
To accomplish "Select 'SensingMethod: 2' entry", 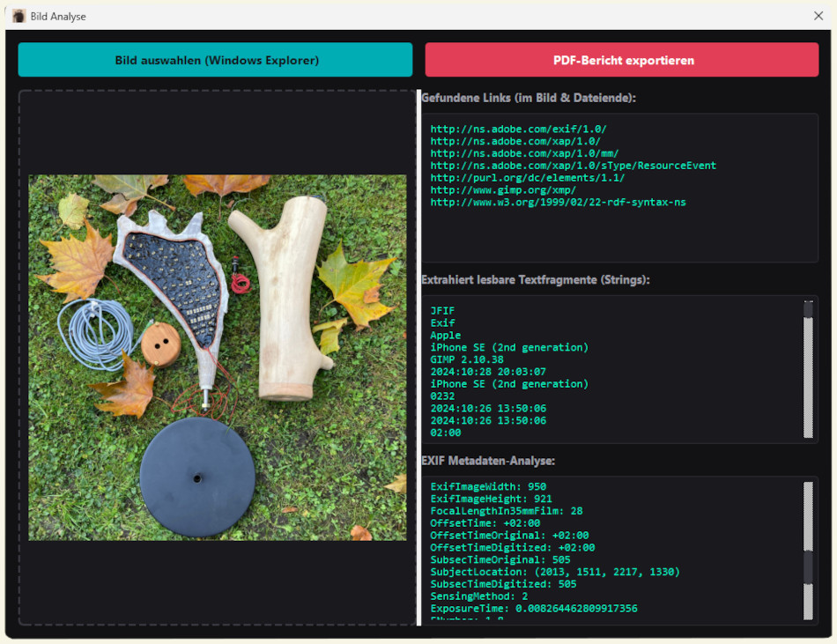I will (x=478, y=596).
